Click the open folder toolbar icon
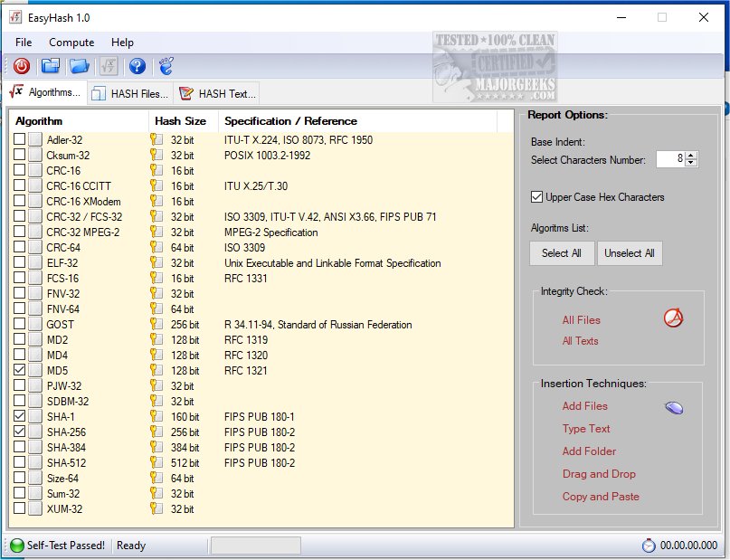730x560 pixels. coord(80,65)
